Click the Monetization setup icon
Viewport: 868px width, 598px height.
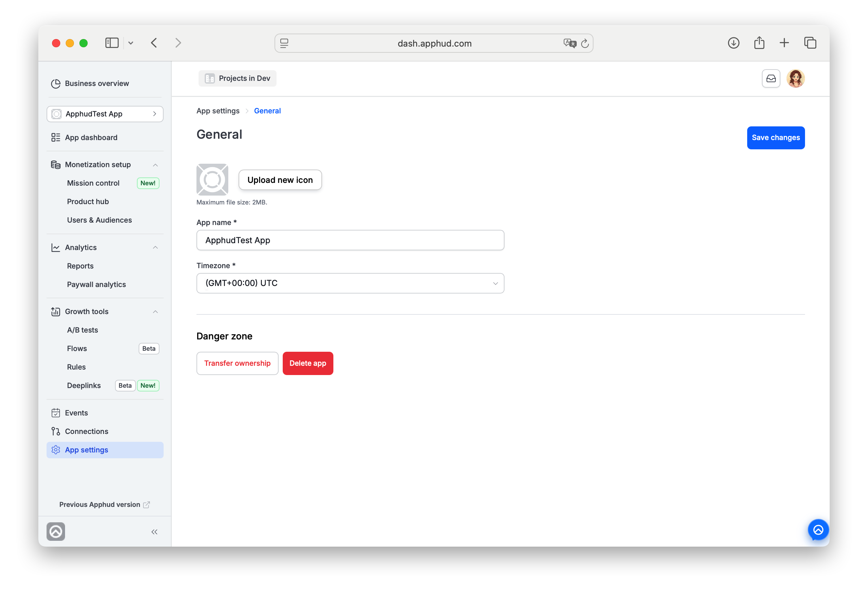point(55,165)
